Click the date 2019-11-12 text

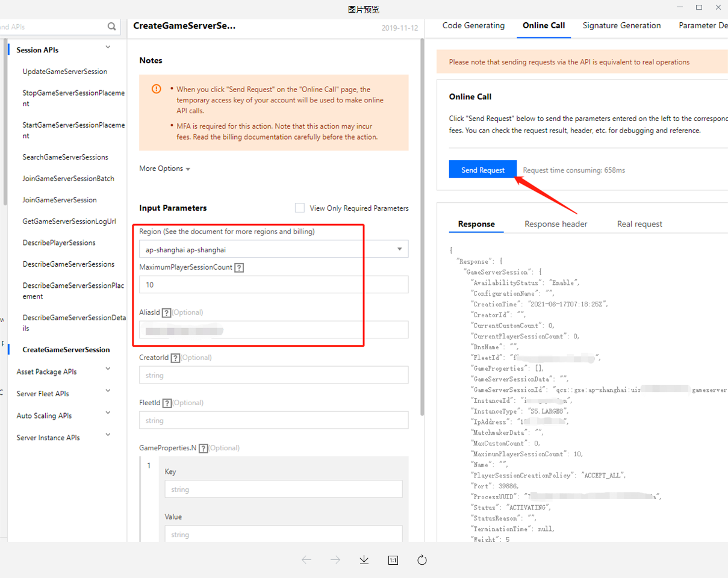pos(399,28)
